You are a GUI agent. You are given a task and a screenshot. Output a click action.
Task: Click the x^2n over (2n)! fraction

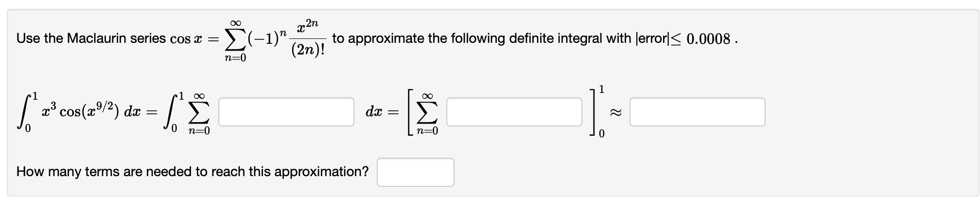pyautogui.click(x=308, y=38)
